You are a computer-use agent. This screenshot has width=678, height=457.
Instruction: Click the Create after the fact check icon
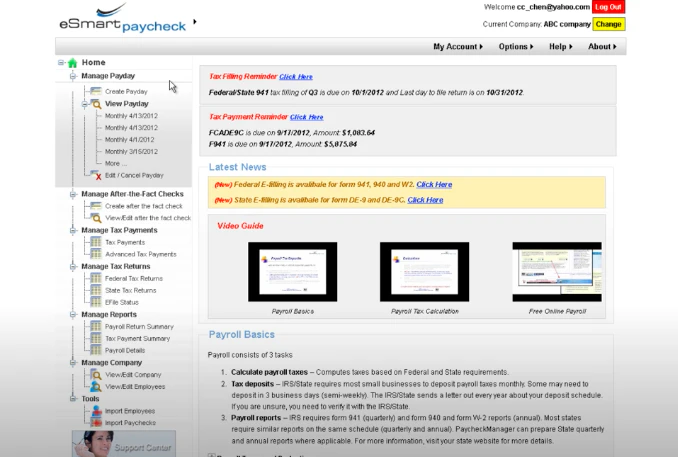tap(96, 206)
